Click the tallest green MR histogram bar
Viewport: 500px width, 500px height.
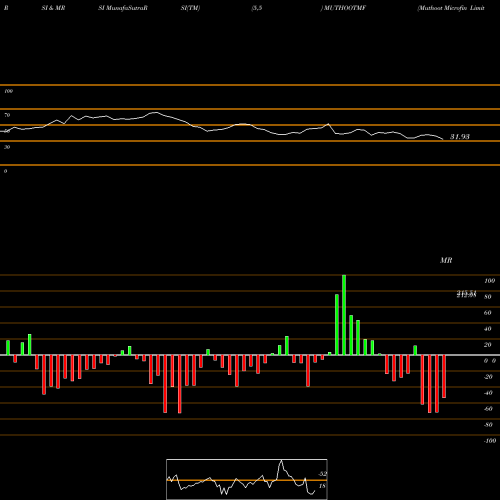344,315
